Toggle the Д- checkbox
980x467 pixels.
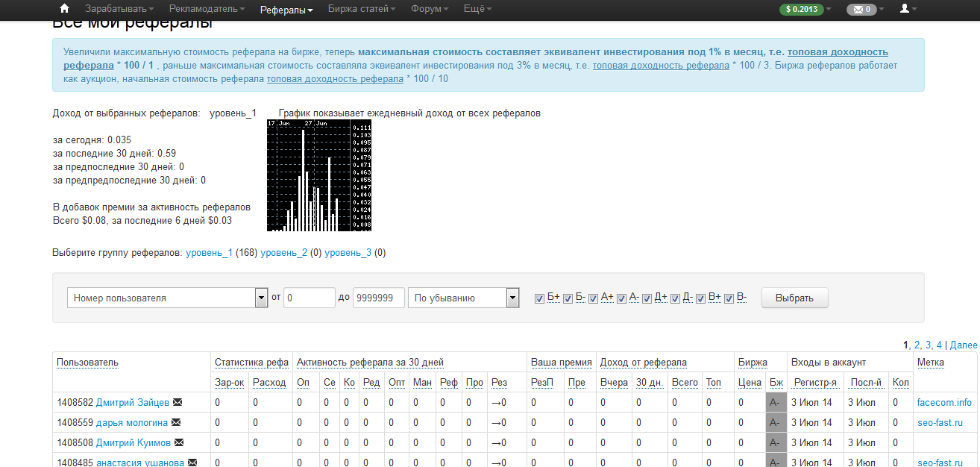pos(675,298)
